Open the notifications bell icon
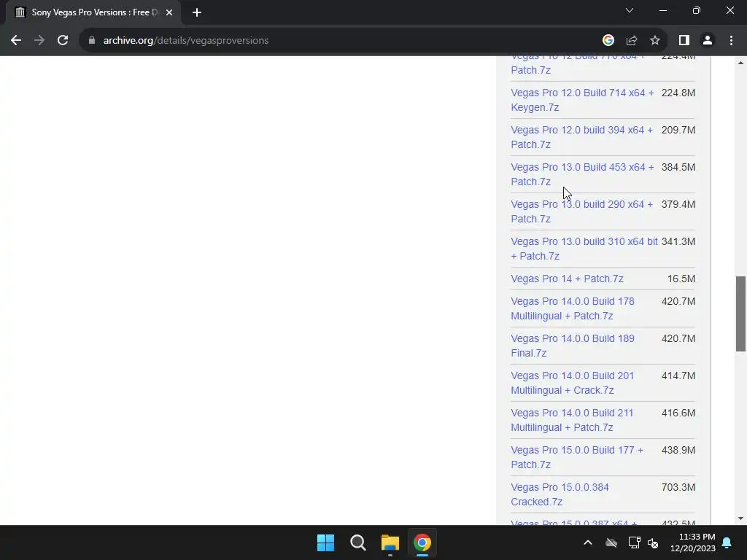747x560 pixels. (x=727, y=542)
